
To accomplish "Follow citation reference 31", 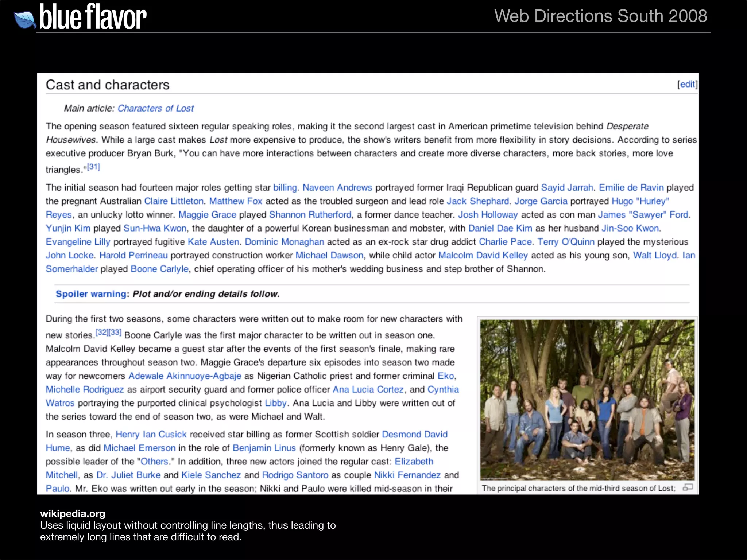I will [94, 167].
